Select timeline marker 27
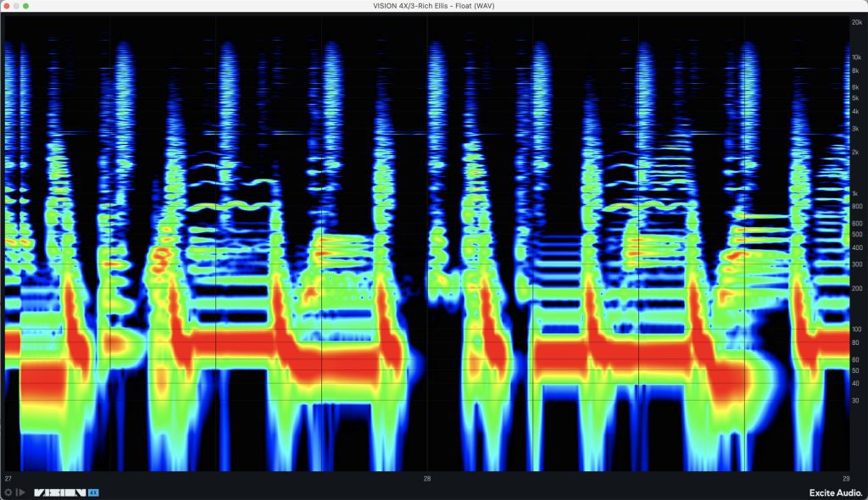 coord(8,479)
